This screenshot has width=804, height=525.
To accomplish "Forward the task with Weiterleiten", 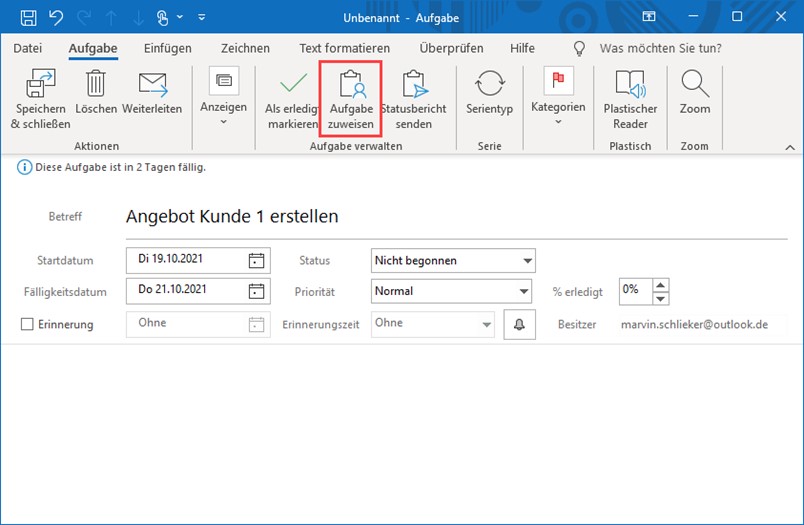I will [152, 92].
